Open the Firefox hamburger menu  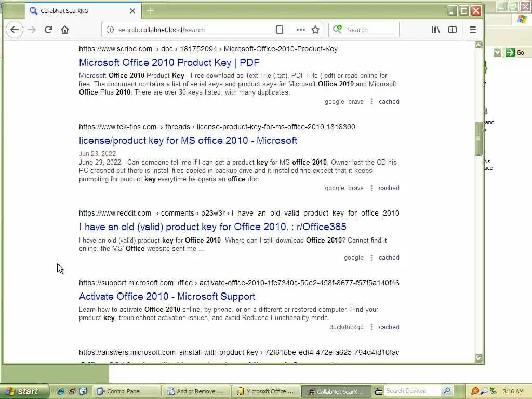[x=473, y=30]
